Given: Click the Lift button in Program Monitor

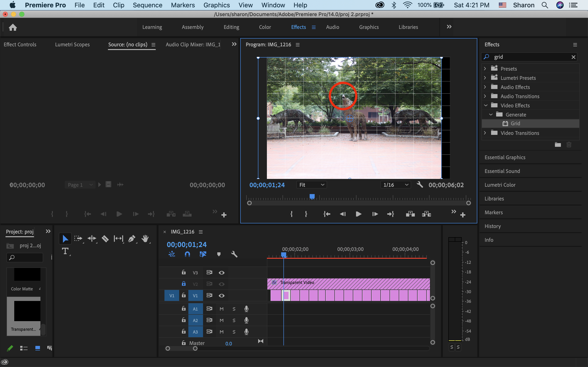Looking at the screenshot, I should pos(410,214).
